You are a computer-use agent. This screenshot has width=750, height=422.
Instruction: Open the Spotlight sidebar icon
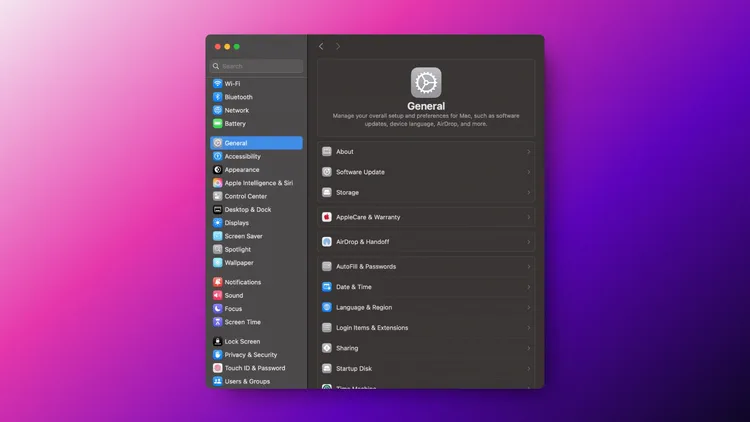(218, 249)
